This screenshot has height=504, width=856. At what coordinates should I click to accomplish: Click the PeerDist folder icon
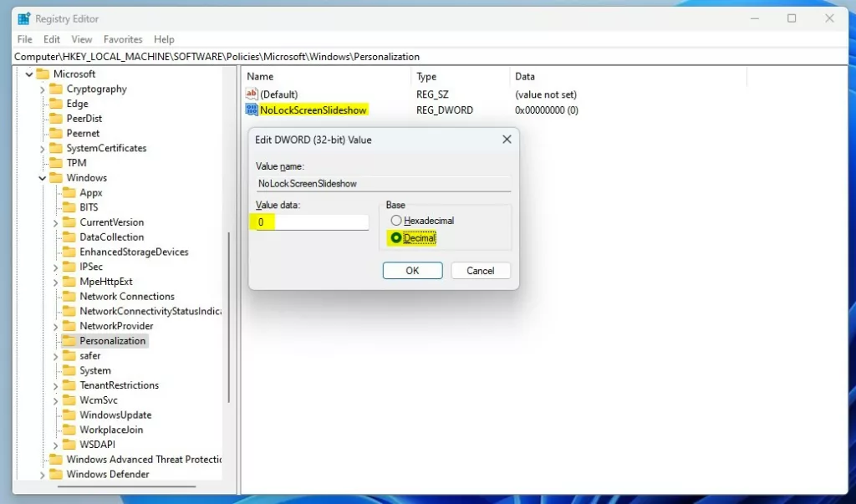click(56, 118)
